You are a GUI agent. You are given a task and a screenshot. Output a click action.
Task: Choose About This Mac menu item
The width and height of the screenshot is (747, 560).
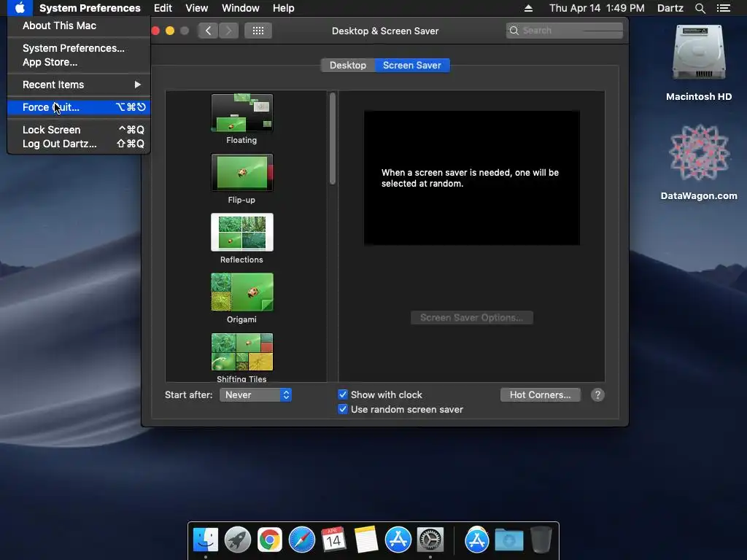(x=79, y=26)
